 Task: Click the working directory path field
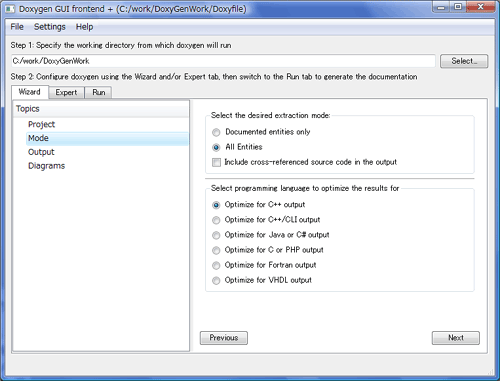click(223, 61)
